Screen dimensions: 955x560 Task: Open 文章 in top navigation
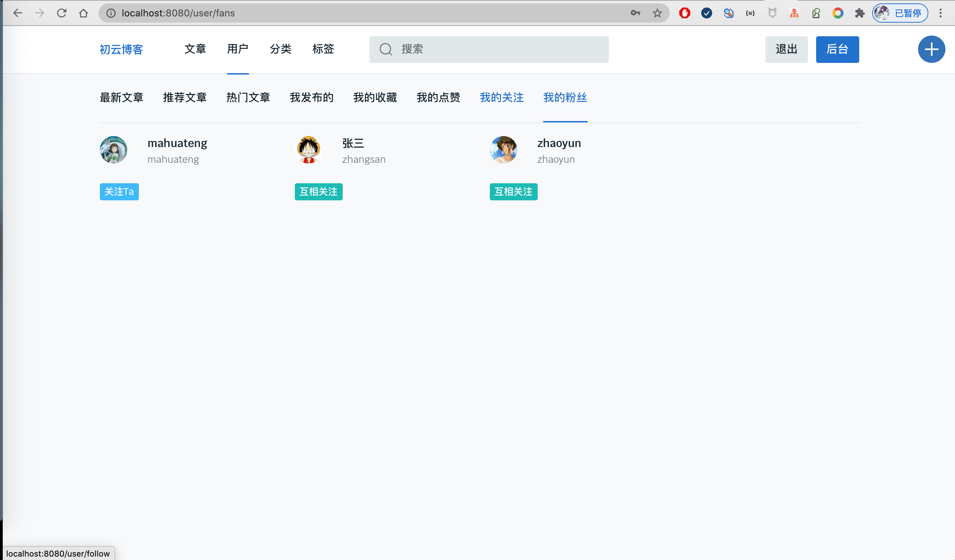point(195,49)
